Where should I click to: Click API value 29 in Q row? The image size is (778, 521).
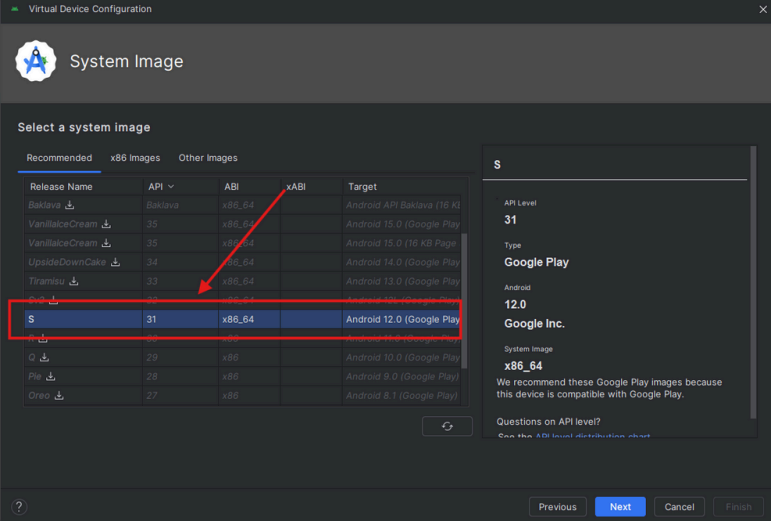point(152,357)
